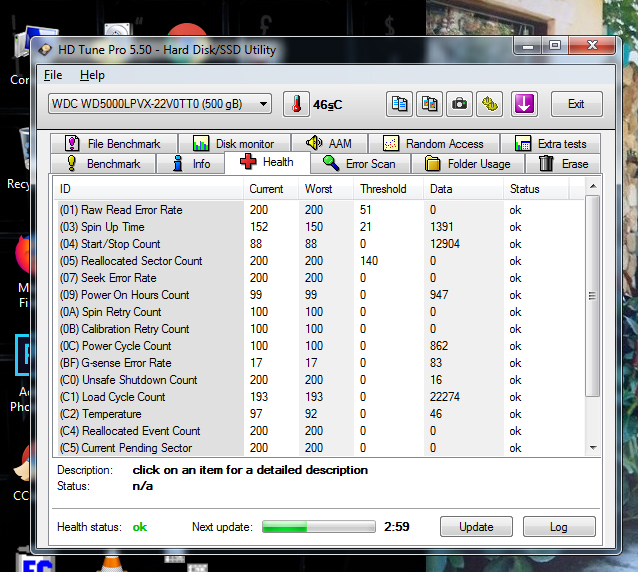The image size is (638, 572).
Task: Open options with the tools icon
Action: point(489,104)
